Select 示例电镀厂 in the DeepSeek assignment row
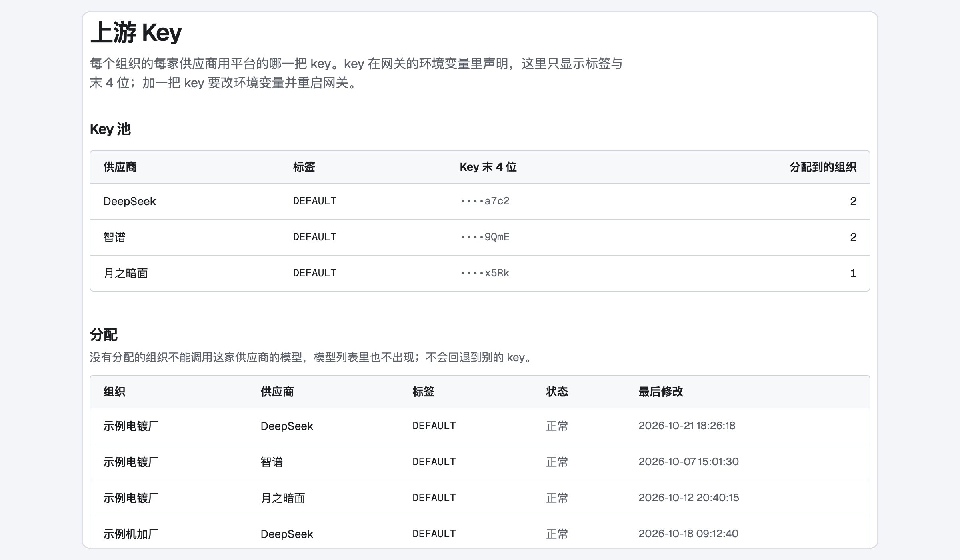 131,426
